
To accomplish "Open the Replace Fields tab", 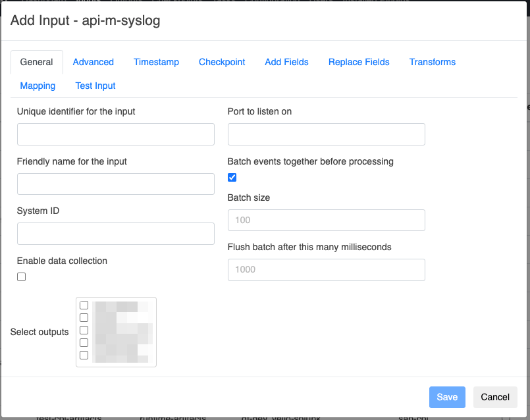I will coord(359,62).
